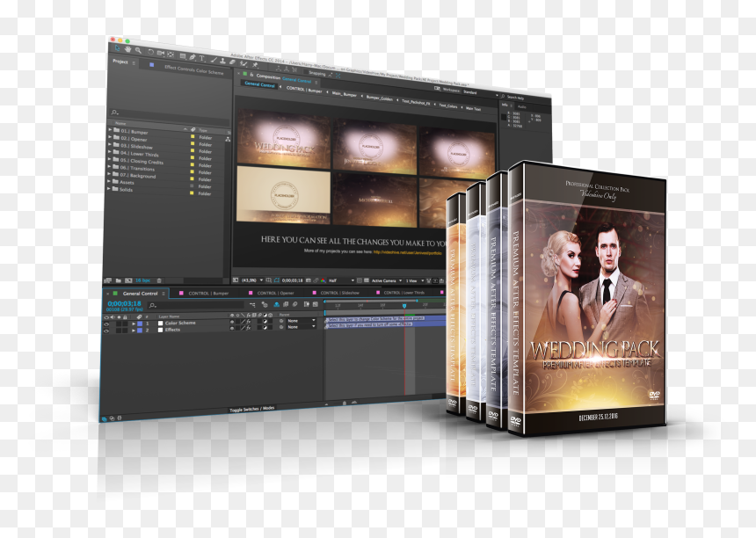
Task: Expand the 01.| Bumper folder
Action: (111, 130)
